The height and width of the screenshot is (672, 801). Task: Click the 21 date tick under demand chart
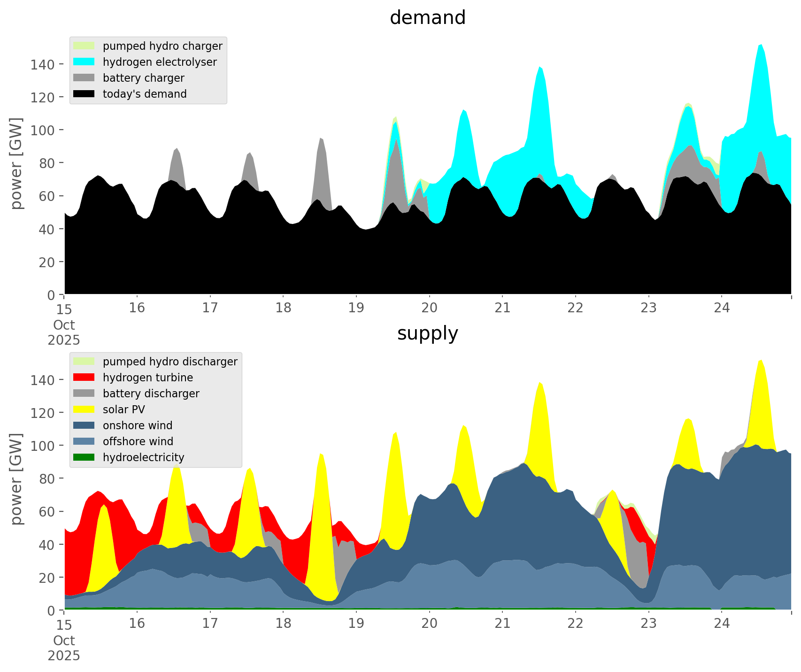[x=502, y=308]
